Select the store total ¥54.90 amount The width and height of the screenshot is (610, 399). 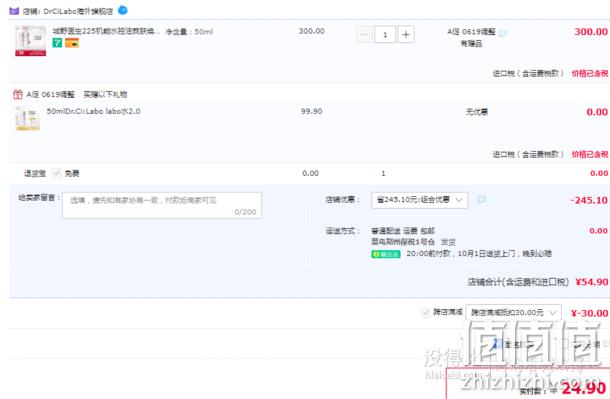(592, 282)
